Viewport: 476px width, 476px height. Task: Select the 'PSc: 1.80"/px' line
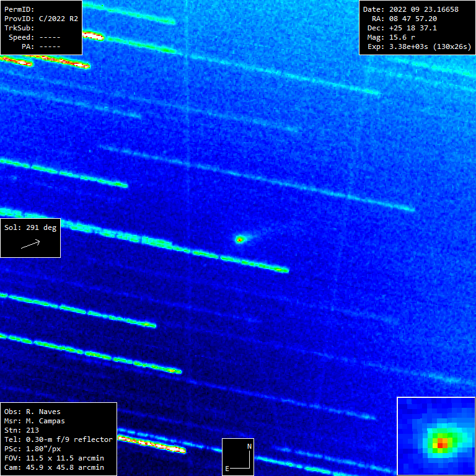pos(32,449)
